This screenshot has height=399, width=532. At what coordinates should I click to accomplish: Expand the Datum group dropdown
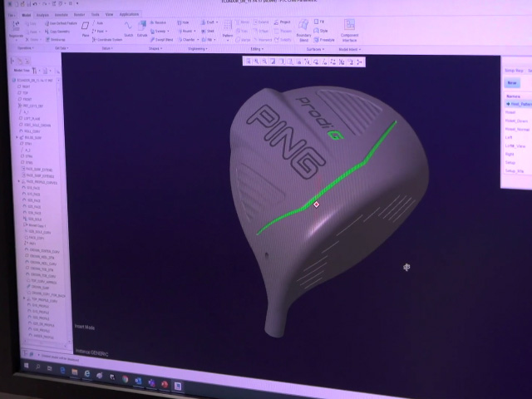point(107,48)
